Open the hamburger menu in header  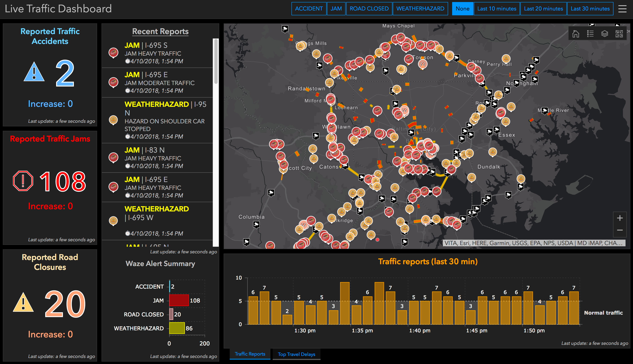(x=623, y=9)
